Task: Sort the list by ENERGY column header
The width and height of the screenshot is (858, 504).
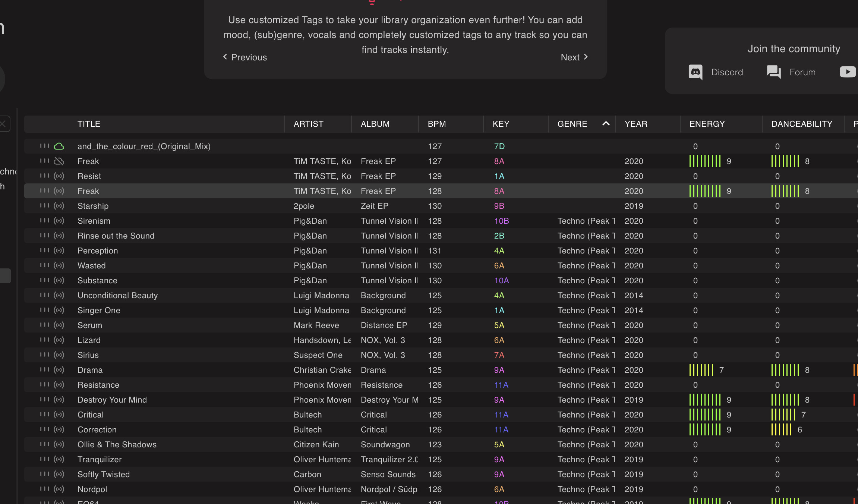Action: coord(707,124)
